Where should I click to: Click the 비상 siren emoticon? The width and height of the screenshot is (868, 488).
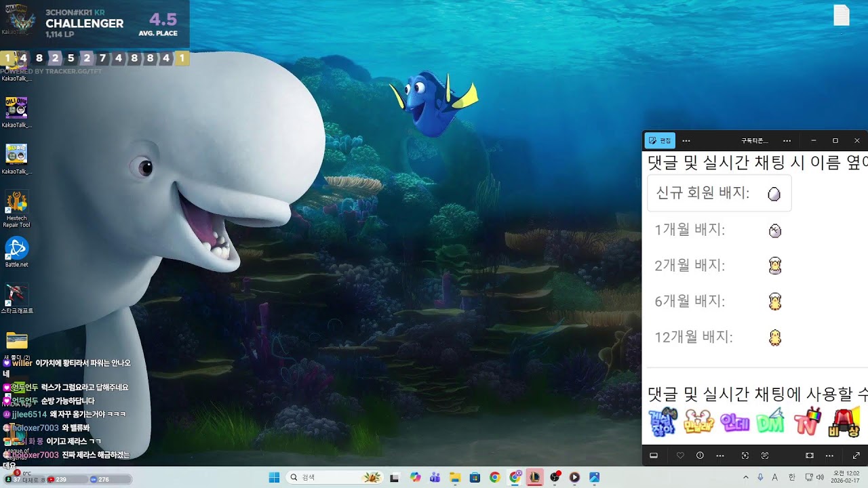click(844, 422)
